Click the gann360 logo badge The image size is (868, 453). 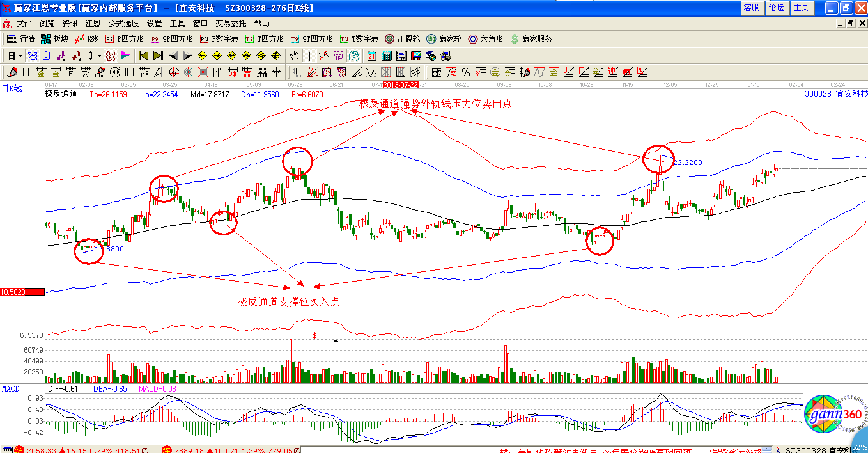(828, 416)
